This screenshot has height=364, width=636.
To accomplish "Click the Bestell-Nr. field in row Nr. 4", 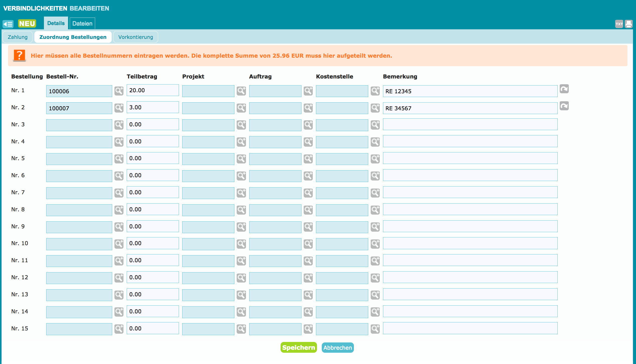I will pos(79,142).
